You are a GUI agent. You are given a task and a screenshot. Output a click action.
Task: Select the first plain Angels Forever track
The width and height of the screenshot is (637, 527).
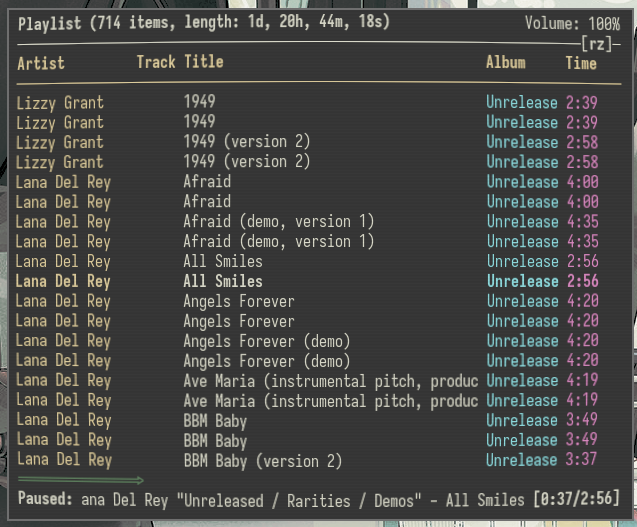pos(238,302)
